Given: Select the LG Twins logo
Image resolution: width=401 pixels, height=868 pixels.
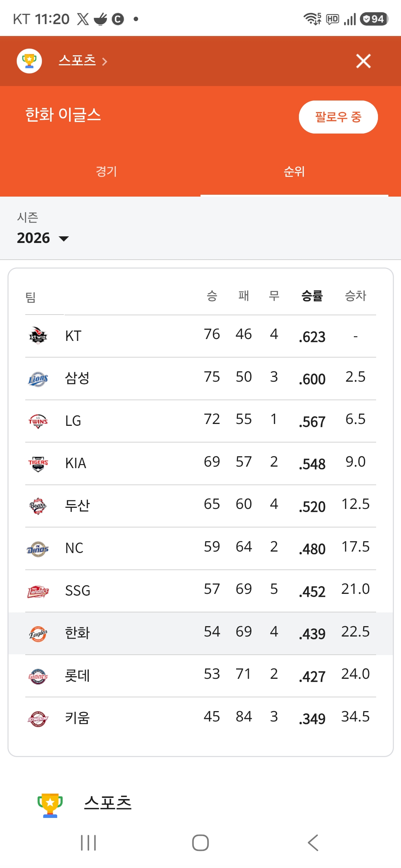Looking at the screenshot, I should pos(38,421).
